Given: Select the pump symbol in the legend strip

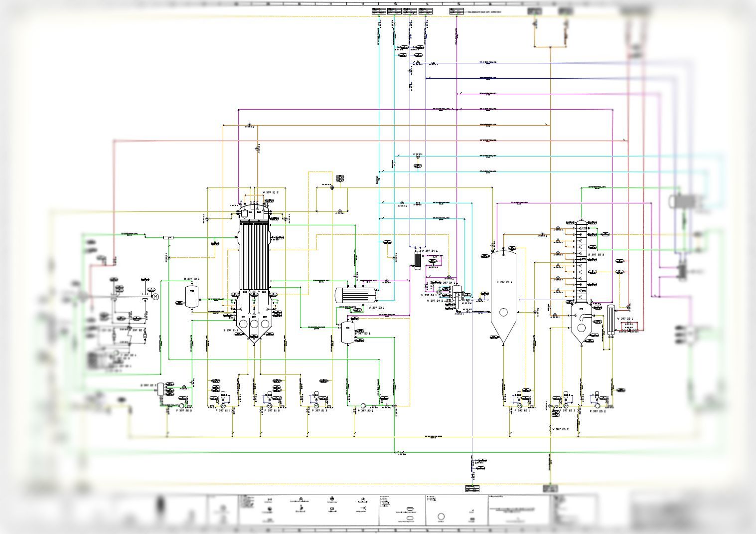Looking at the screenshot, I should 441,517.
